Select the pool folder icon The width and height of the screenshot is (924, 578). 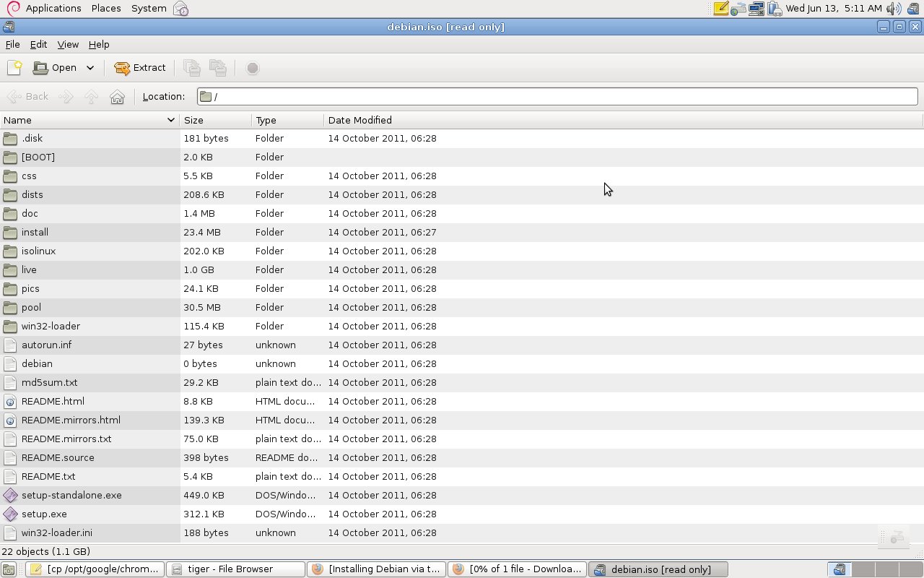[10, 307]
